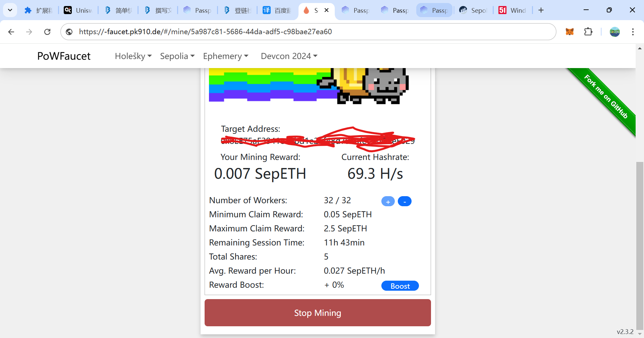The image size is (644, 338).
Task: Expand the Sepolia dropdown
Action: pyautogui.click(x=177, y=56)
